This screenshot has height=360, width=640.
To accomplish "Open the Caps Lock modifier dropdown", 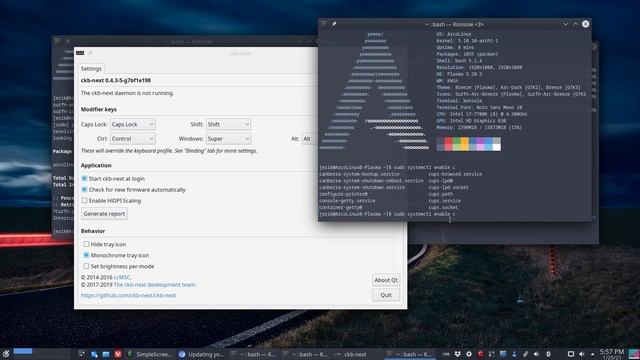I will (132, 124).
